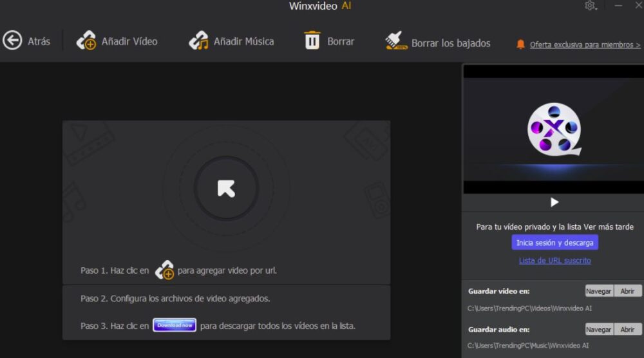Click the Añadir Vídeo link-plus icon
This screenshot has width=644, height=358.
click(86, 41)
